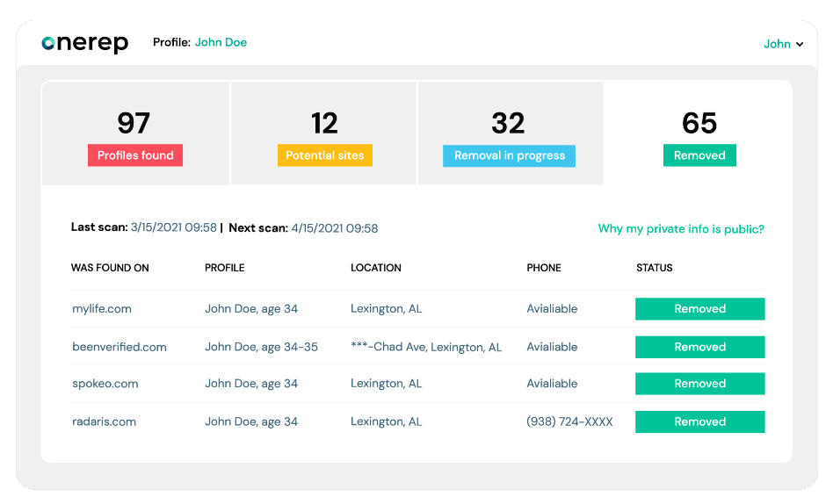Select the Potential sites tab
Viewport: 833px width, 504px height.
click(324, 133)
